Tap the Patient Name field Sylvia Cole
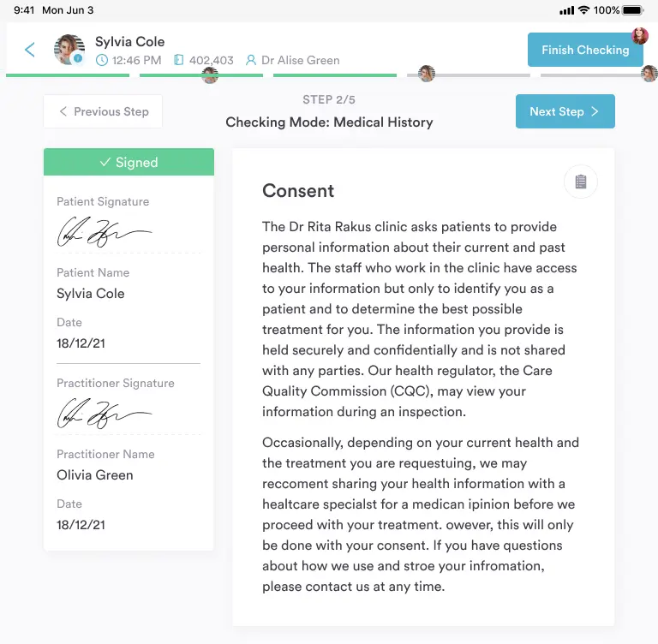The image size is (658, 644). (91, 294)
